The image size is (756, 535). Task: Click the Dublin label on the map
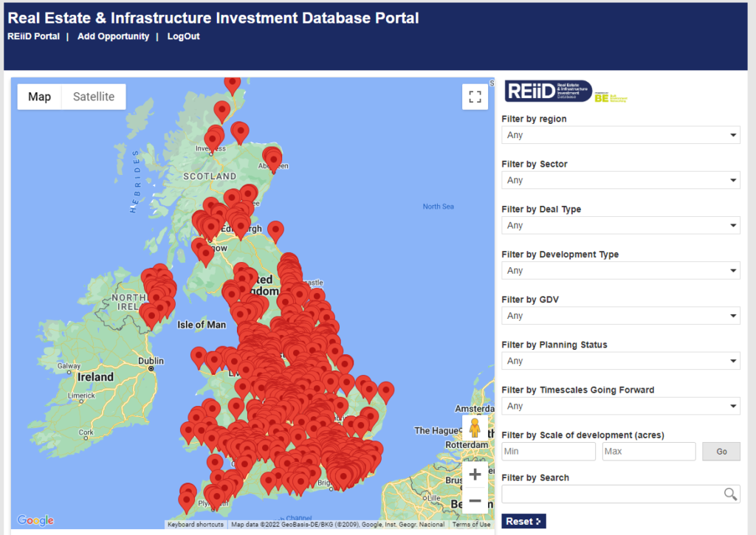(x=151, y=361)
